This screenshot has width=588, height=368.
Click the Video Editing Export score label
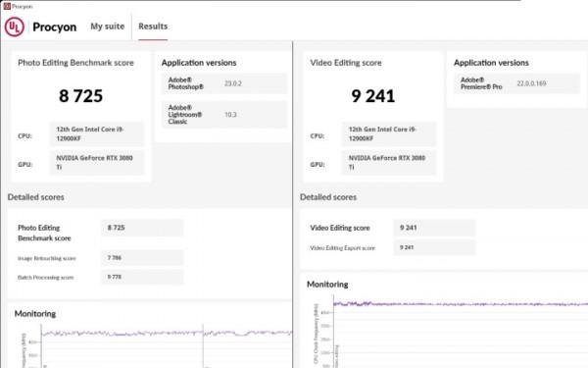click(342, 248)
